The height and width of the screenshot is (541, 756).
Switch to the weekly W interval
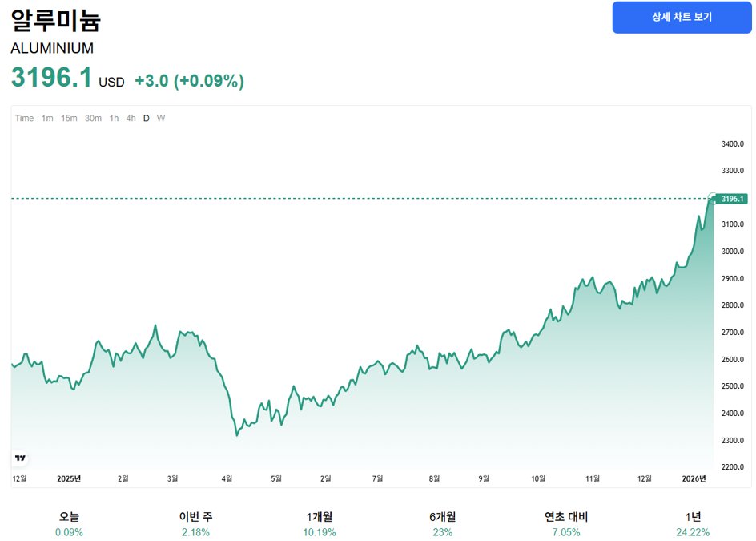(161, 119)
